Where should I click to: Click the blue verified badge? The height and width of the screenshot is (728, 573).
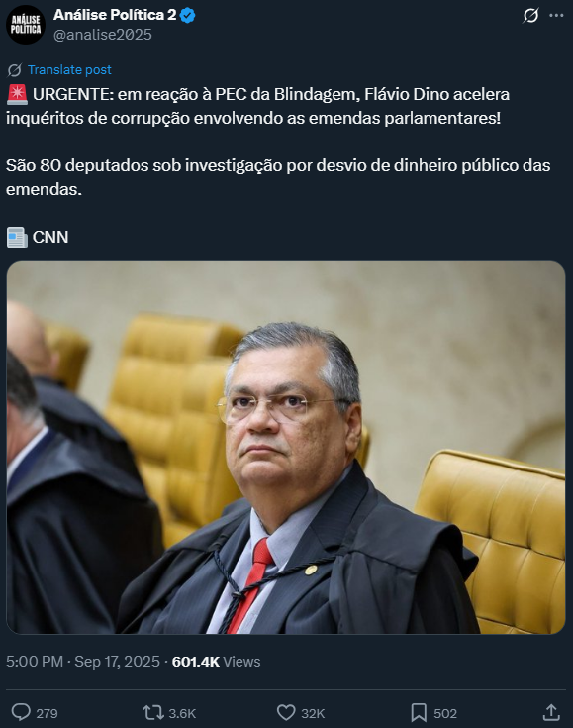(x=187, y=15)
